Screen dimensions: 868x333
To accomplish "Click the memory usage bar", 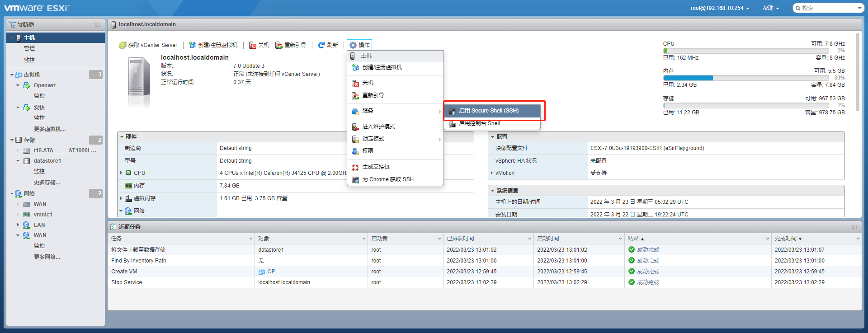I will tap(746, 78).
